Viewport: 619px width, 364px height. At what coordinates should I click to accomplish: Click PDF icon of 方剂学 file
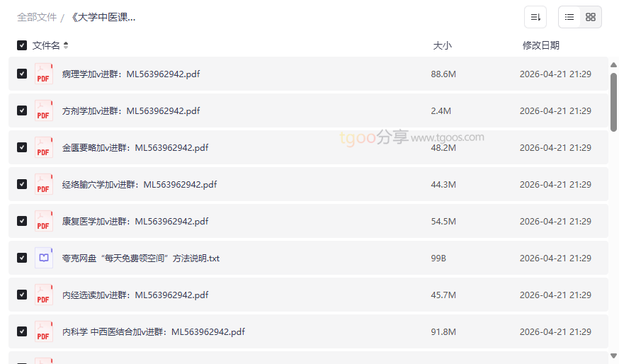(44, 110)
